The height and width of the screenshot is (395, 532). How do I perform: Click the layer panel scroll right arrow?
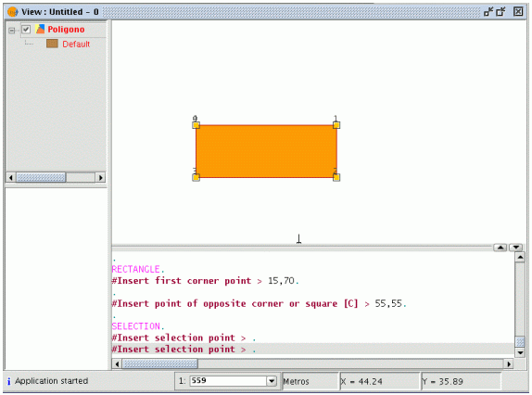[100, 177]
